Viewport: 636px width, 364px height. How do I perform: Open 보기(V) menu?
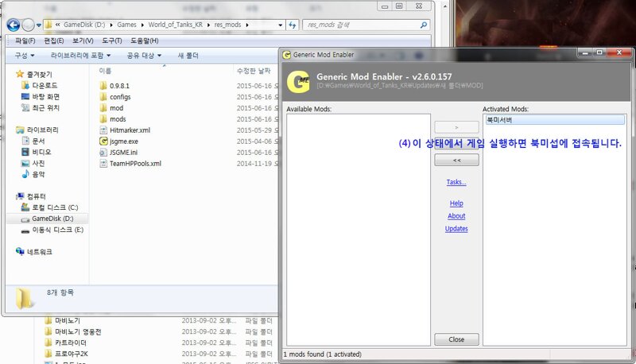[83, 41]
